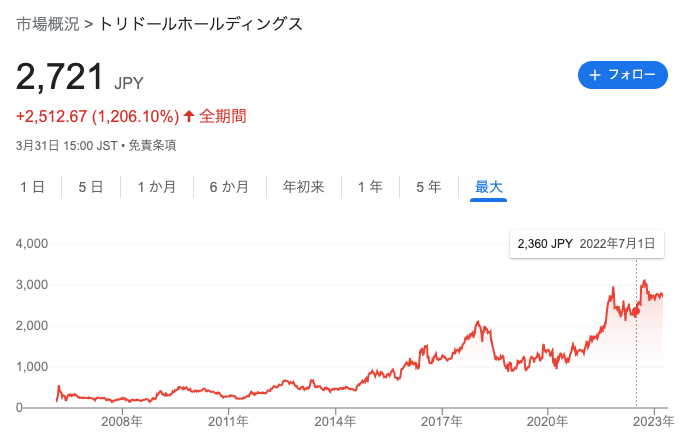Select the 5日 range tab
Viewport: 687px width, 439px height.
[91, 187]
